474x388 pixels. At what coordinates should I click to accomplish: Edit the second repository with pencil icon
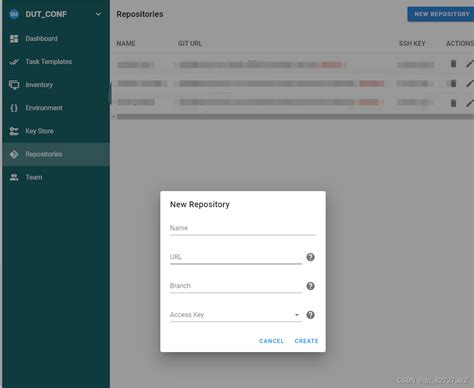(470, 83)
